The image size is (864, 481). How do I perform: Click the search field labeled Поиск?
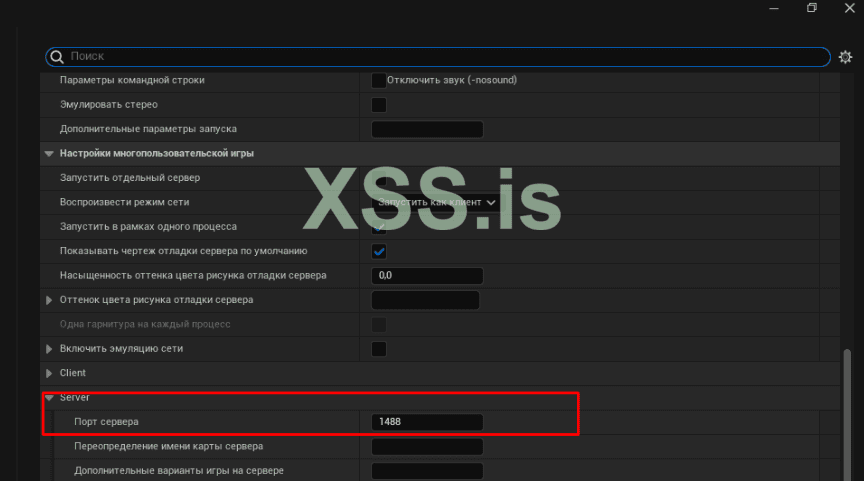click(x=438, y=57)
